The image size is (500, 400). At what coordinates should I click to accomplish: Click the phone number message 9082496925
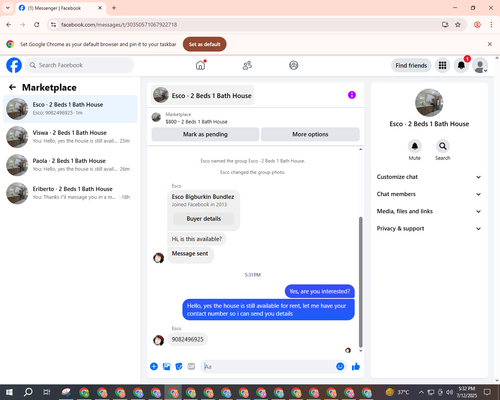tap(187, 339)
